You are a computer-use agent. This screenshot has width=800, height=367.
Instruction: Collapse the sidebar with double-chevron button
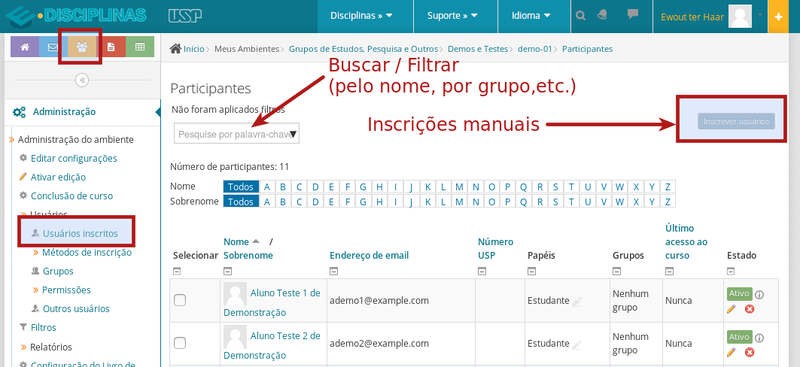82,80
